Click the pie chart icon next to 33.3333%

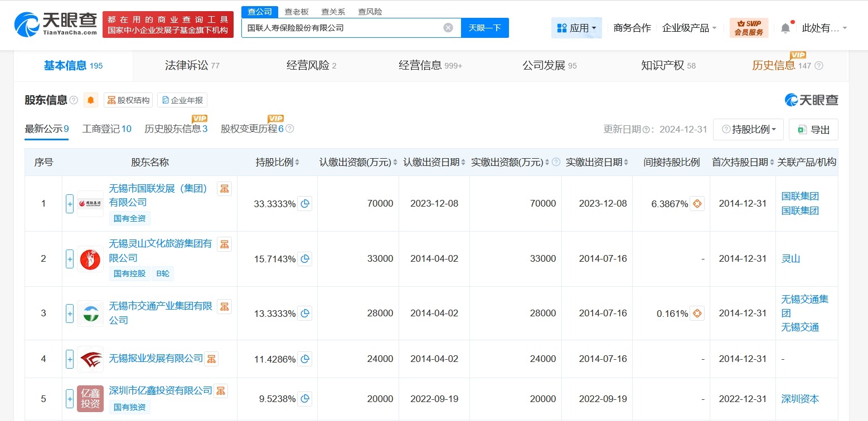click(304, 204)
